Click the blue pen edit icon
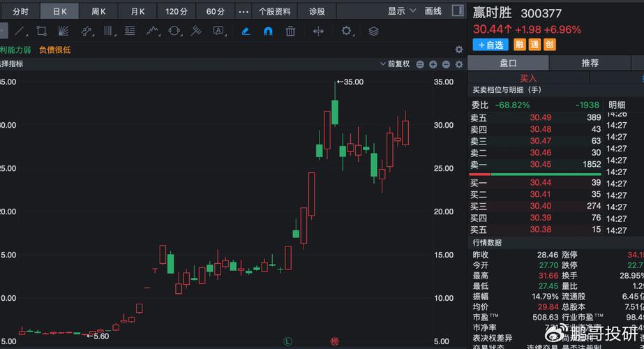The width and height of the screenshot is (644, 349). pos(246,31)
